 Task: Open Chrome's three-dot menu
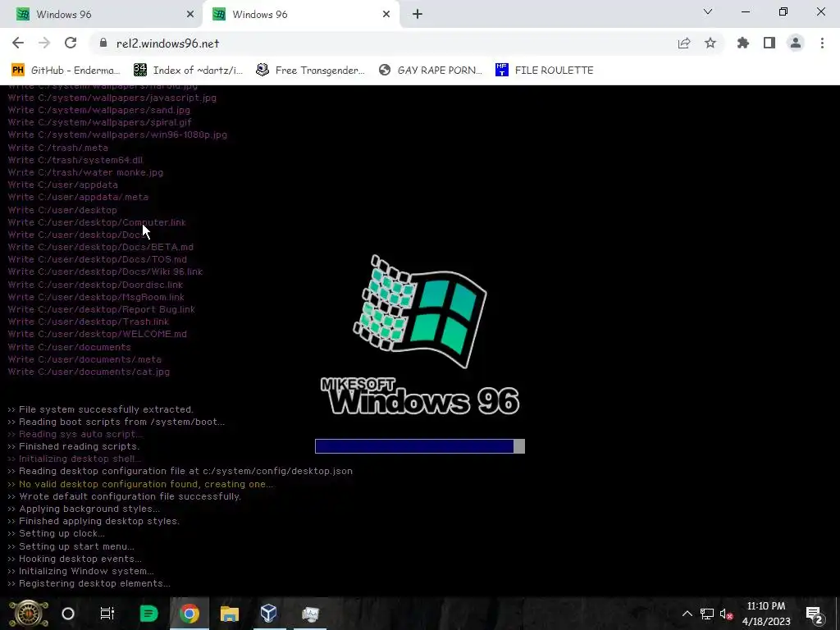tap(822, 43)
